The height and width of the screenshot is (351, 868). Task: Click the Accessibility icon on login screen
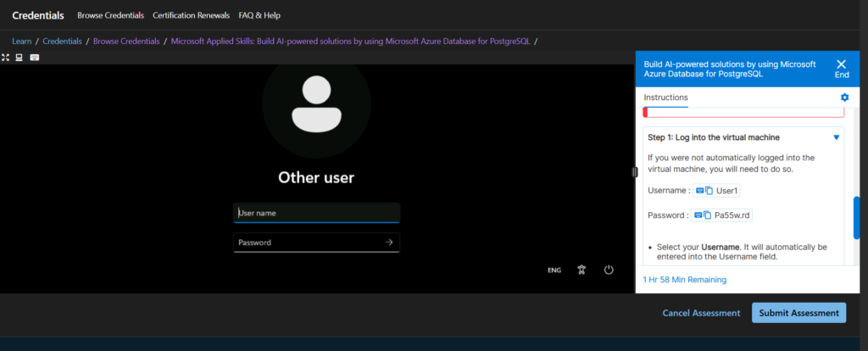pyautogui.click(x=581, y=270)
